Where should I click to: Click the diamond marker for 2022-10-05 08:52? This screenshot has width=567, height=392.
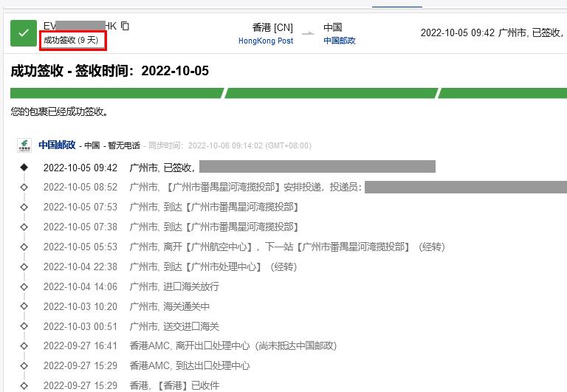click(24, 188)
